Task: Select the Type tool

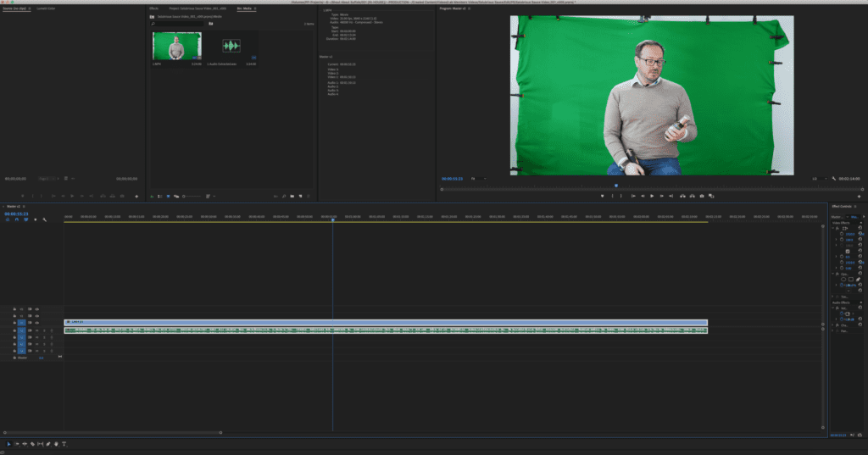Action: (64, 444)
